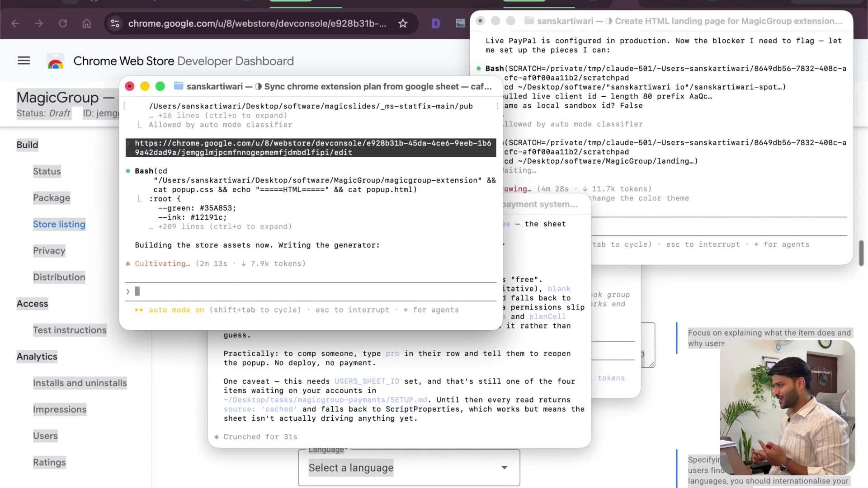
Task: Click the Sync chrome extension terminal title bar
Action: [x=311, y=86]
